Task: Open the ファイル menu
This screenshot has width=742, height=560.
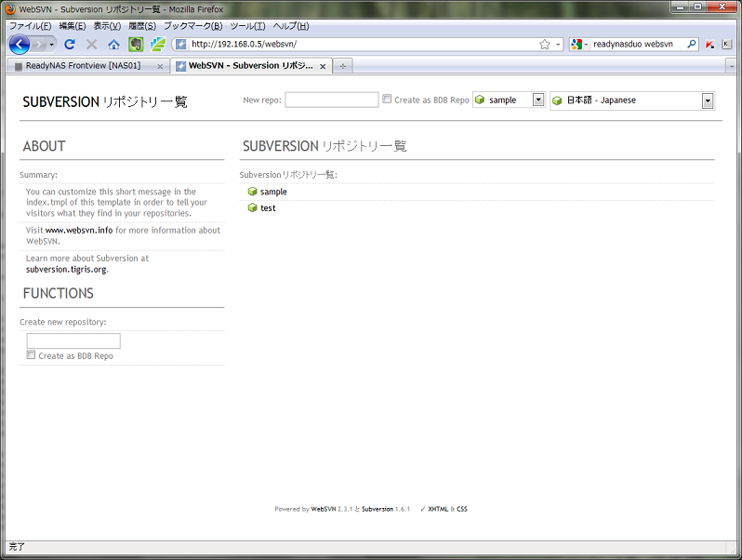Action: tap(31, 26)
